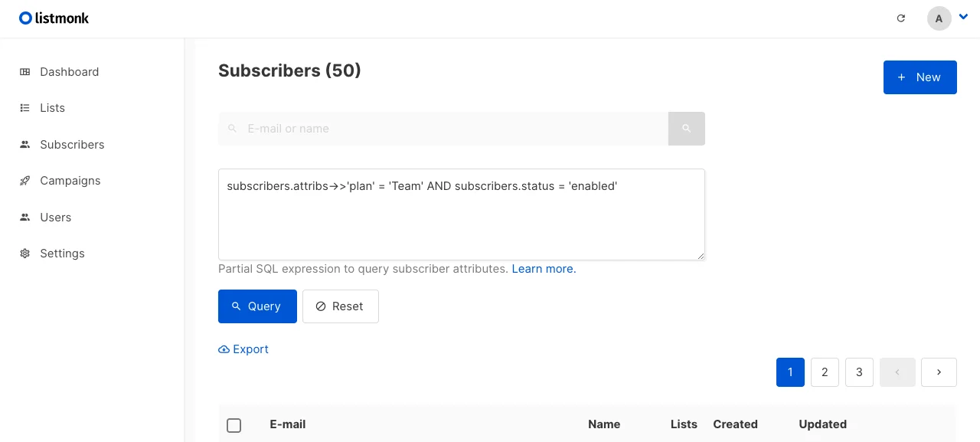Click the listmonk logo
The height and width of the screenshot is (442, 980).
(x=54, y=18)
